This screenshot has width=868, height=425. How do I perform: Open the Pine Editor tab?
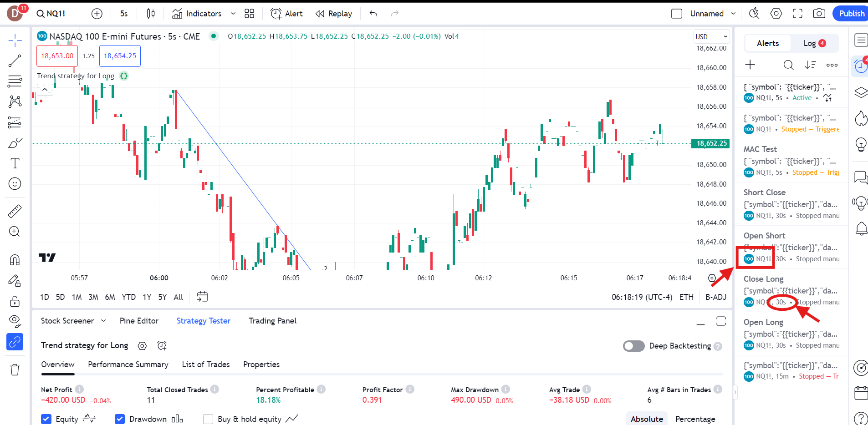tap(139, 321)
